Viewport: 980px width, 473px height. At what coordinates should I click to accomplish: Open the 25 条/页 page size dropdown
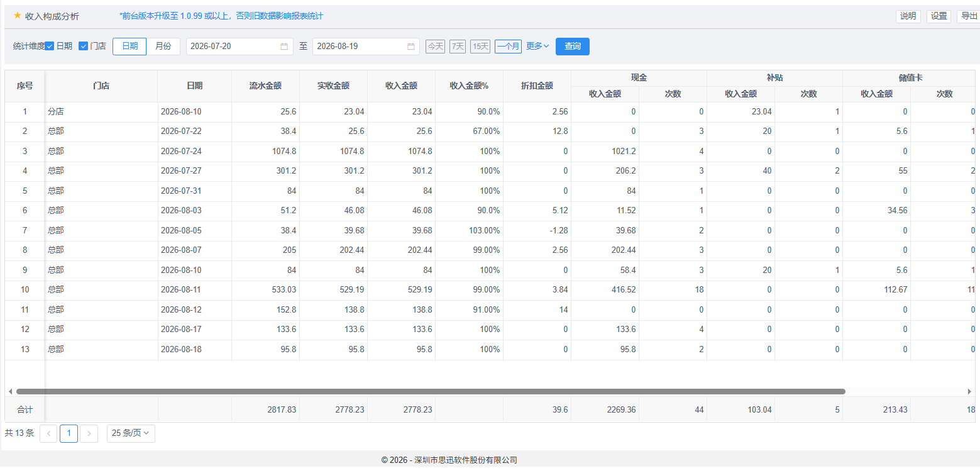coord(131,433)
